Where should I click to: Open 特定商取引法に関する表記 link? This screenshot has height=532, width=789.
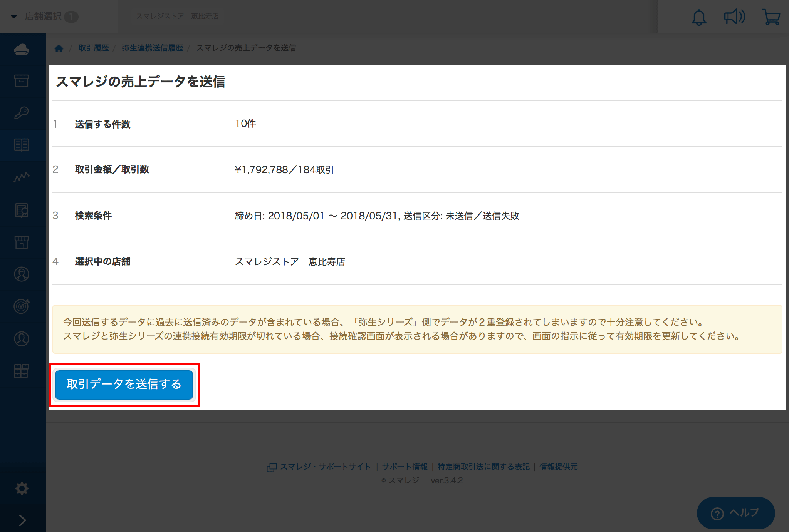click(483, 467)
